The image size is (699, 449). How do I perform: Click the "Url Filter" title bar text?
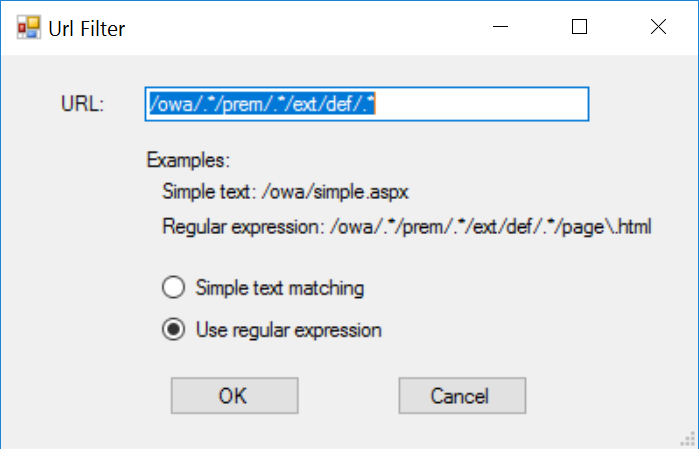pyautogui.click(x=87, y=28)
